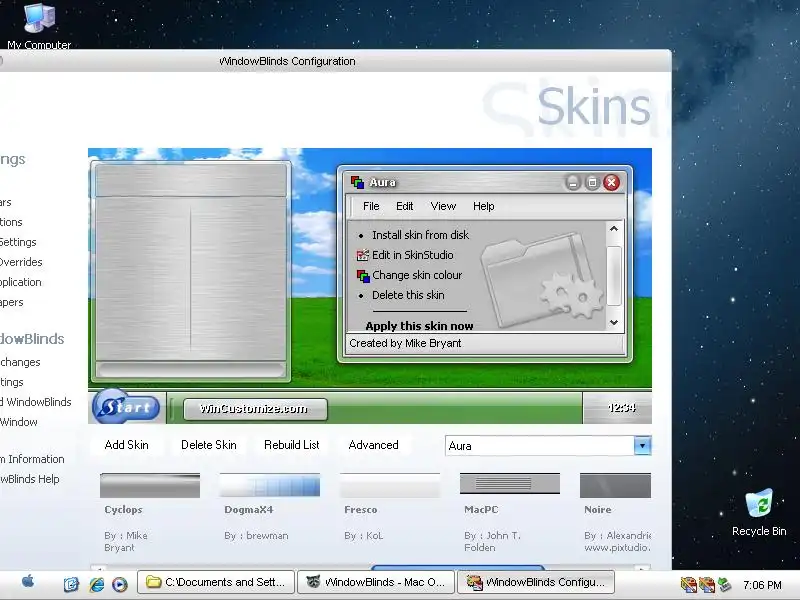Click first system tray WindowBlinds icon

[688, 584]
